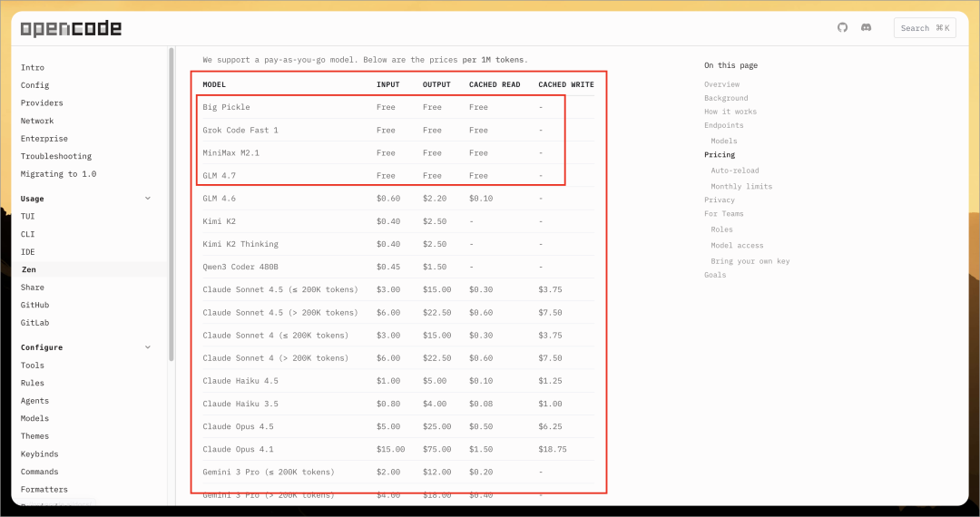Open GitLab in the sidebar

click(34, 323)
